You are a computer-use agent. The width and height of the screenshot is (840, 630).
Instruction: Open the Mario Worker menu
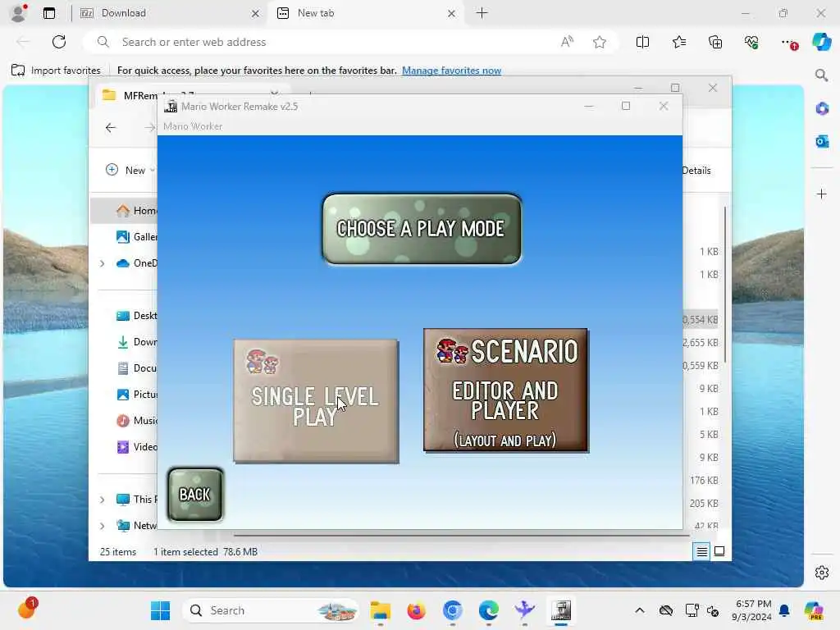pos(193,126)
